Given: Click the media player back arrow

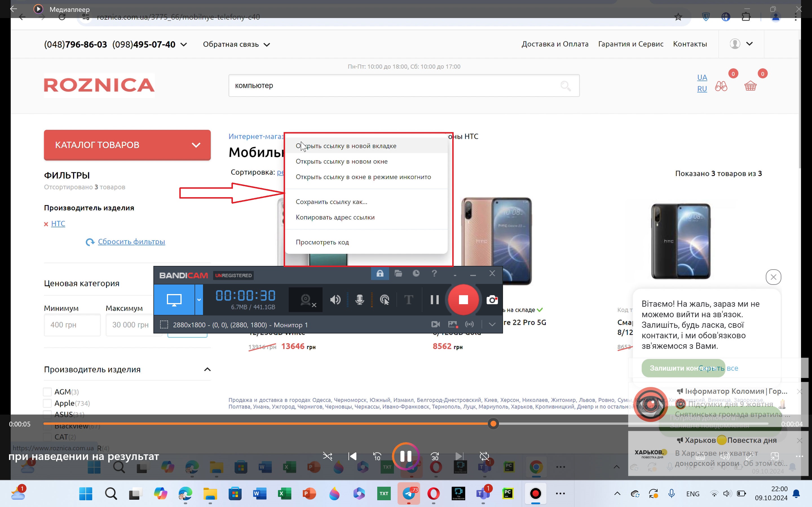Looking at the screenshot, I should click(14, 9).
